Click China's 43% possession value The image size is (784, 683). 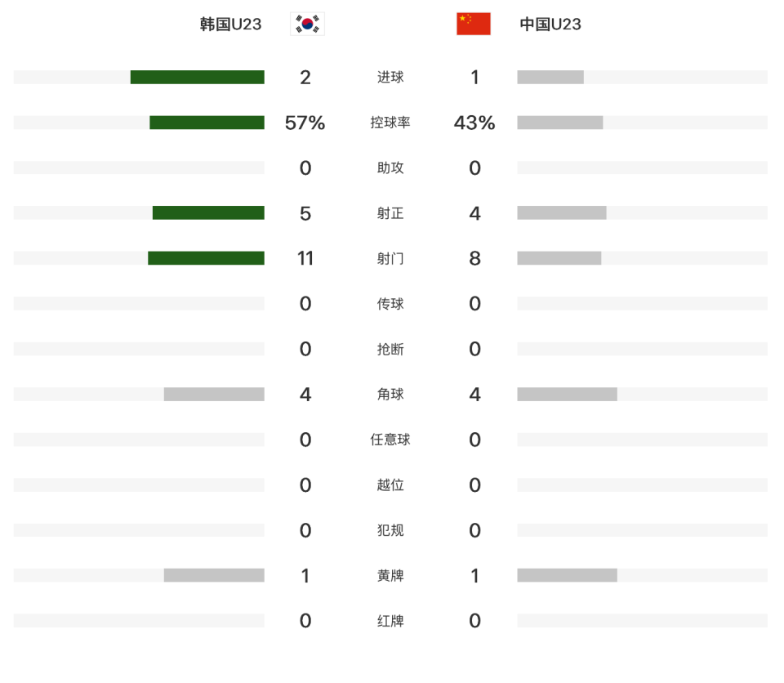tap(474, 123)
